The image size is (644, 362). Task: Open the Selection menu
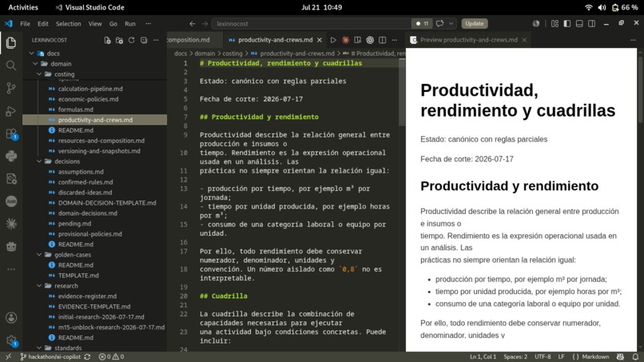[x=68, y=23]
